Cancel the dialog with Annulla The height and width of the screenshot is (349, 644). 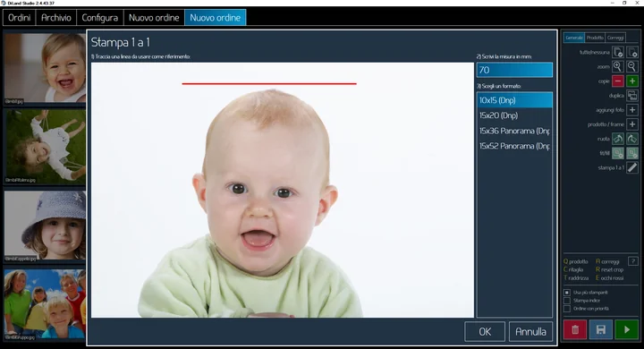tap(530, 331)
